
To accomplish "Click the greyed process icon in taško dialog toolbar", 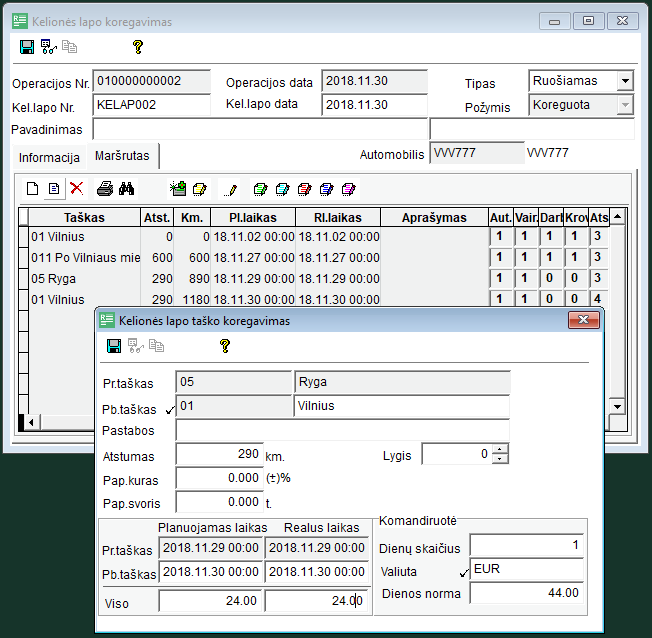I will (136, 346).
